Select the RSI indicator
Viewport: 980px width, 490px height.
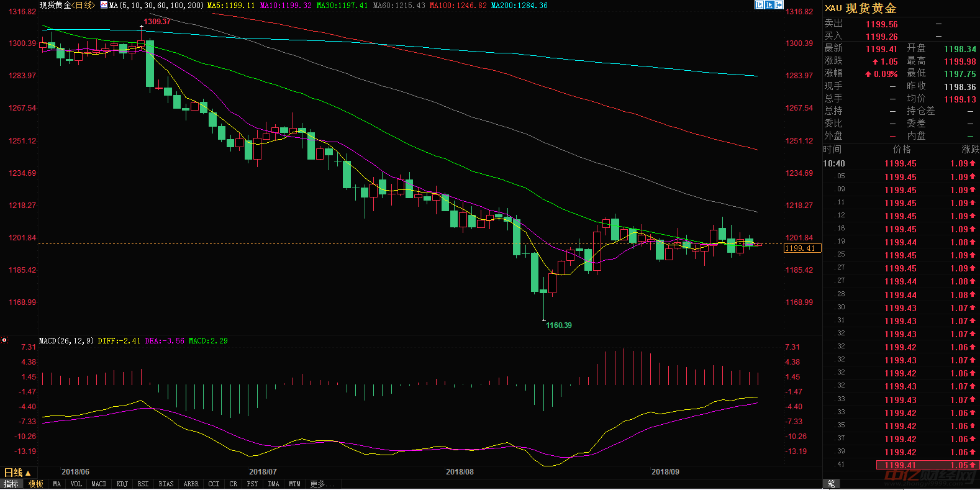pyautogui.click(x=143, y=484)
